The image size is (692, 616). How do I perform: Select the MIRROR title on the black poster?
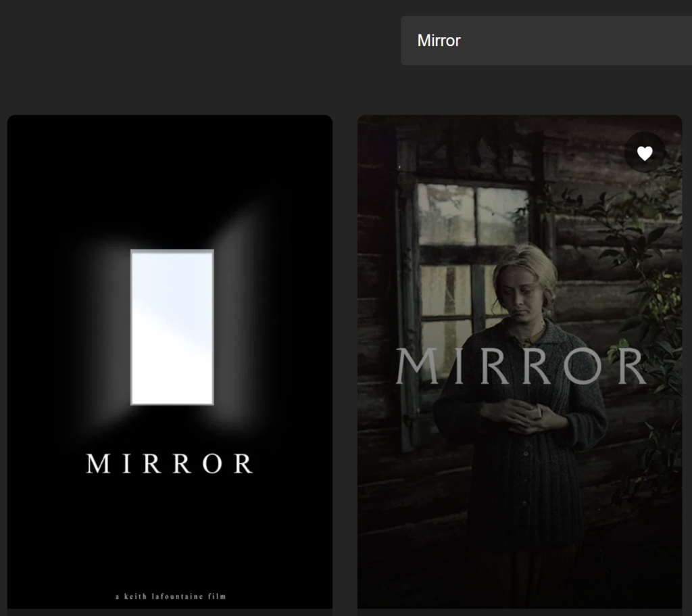tap(170, 464)
